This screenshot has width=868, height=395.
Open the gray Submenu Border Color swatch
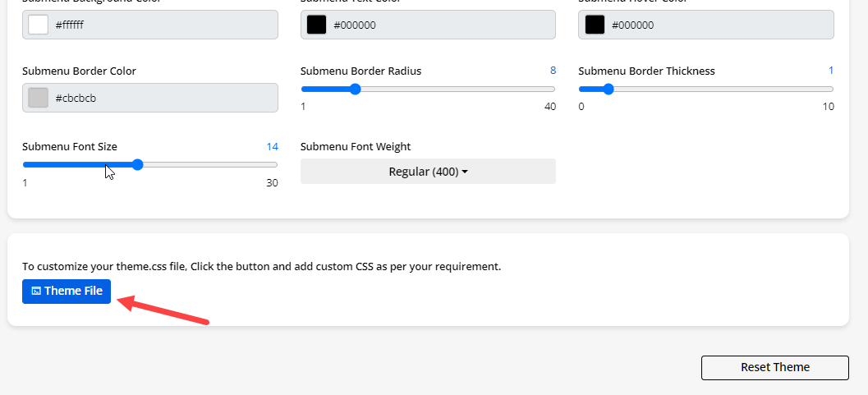tap(39, 98)
